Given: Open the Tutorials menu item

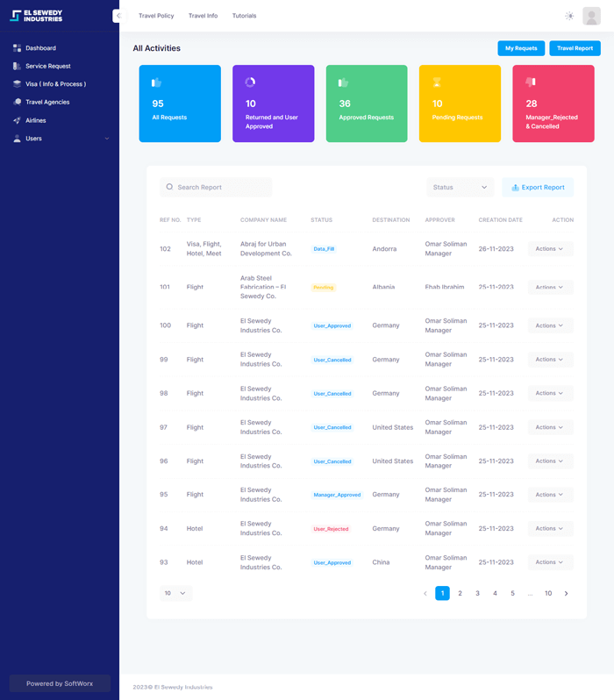Looking at the screenshot, I should click(x=245, y=16).
